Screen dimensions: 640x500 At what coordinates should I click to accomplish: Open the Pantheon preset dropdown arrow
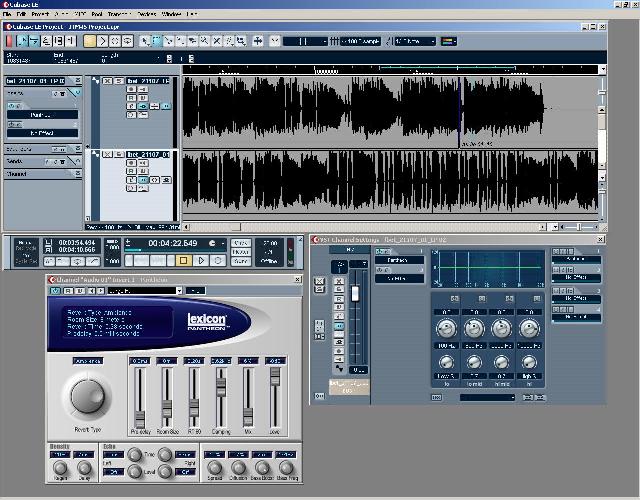[x=179, y=291]
